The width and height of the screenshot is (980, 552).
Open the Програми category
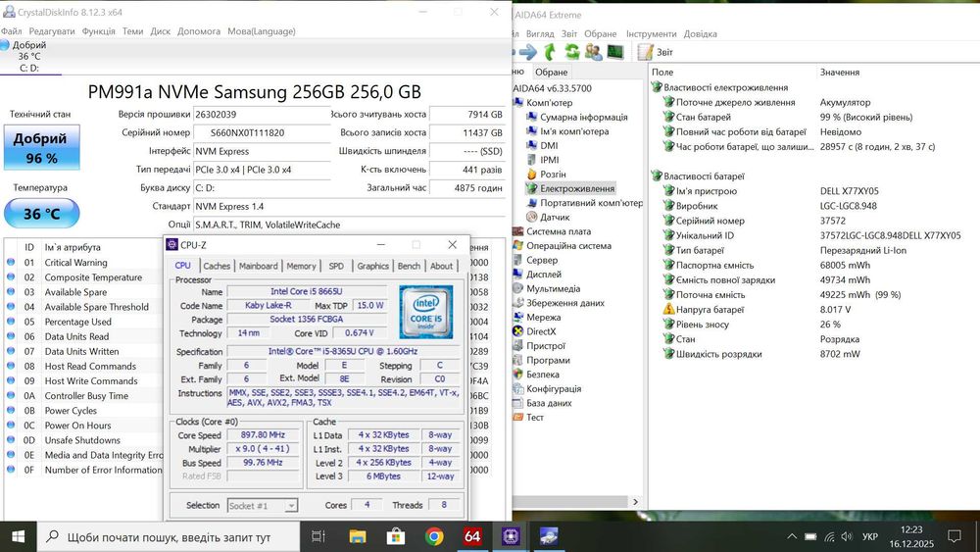[x=541, y=360]
